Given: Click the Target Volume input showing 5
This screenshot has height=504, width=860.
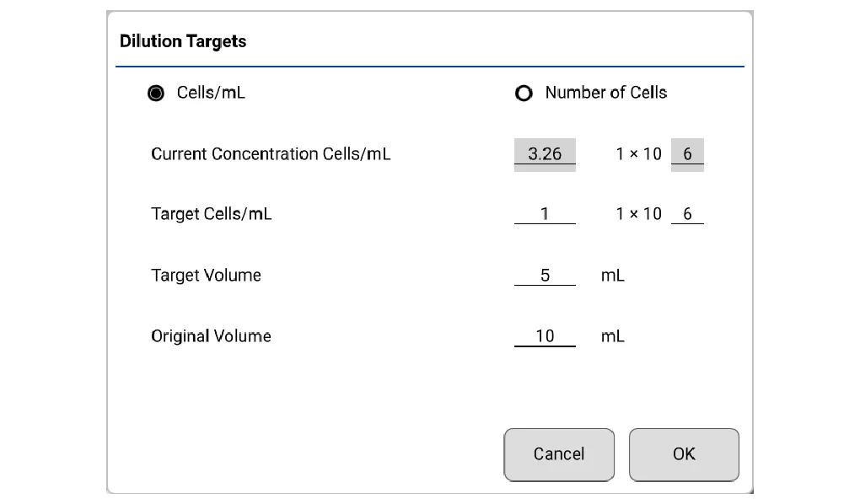Looking at the screenshot, I should pyautogui.click(x=545, y=275).
